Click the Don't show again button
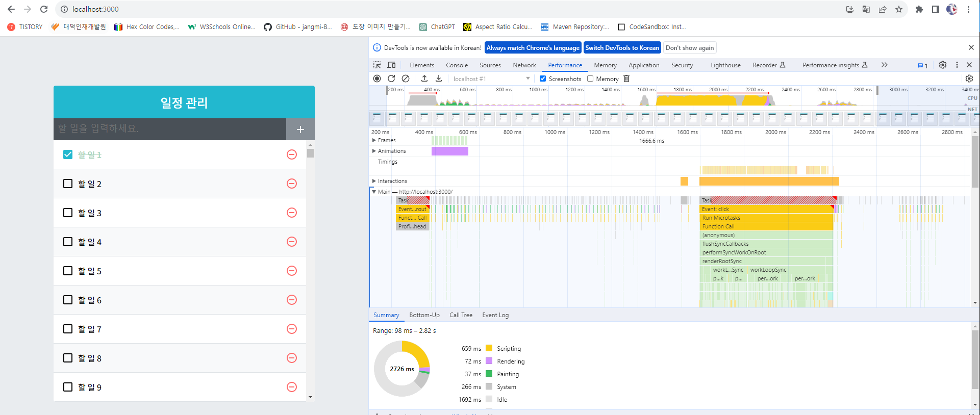This screenshot has height=415, width=980. 690,48
